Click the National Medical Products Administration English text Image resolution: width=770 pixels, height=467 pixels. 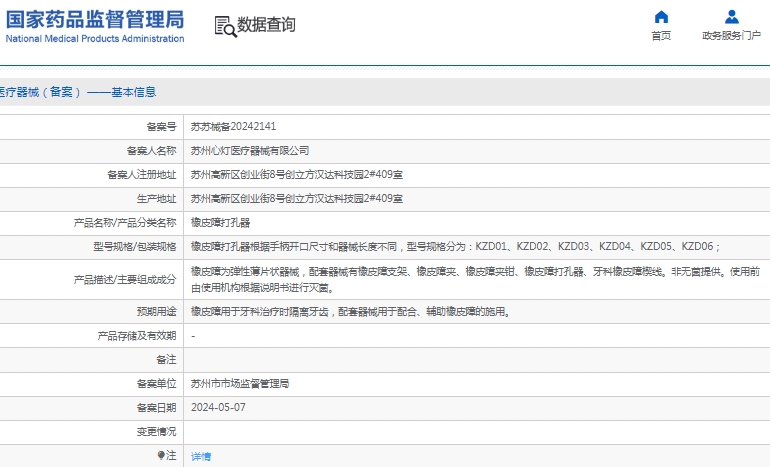(x=95, y=39)
